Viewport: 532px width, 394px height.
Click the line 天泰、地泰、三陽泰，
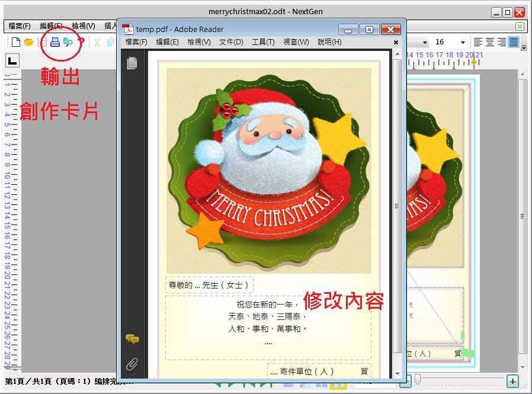(x=267, y=316)
